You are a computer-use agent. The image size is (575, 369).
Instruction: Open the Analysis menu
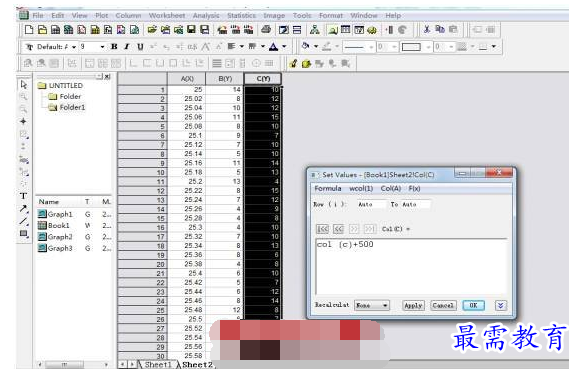click(206, 15)
